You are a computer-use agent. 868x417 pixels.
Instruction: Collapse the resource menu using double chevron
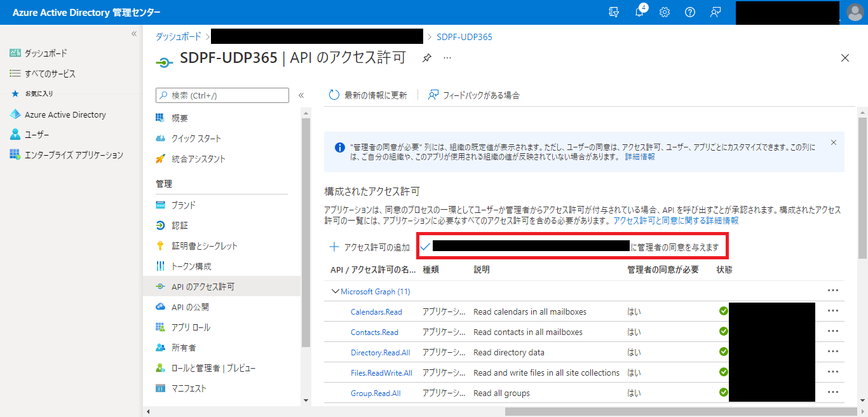(x=301, y=95)
